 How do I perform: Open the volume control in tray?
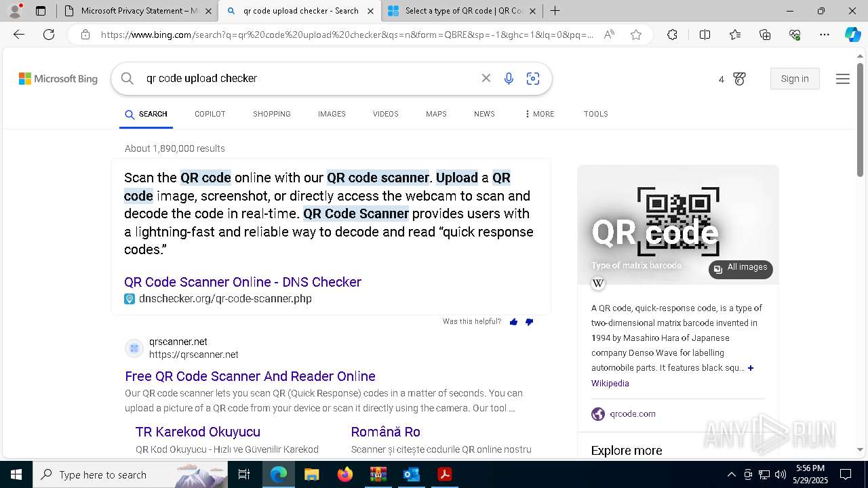(x=781, y=474)
